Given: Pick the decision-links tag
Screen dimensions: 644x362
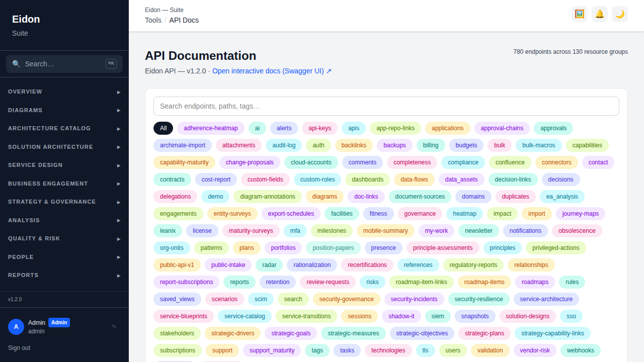Looking at the screenshot, I should [x=513, y=179].
